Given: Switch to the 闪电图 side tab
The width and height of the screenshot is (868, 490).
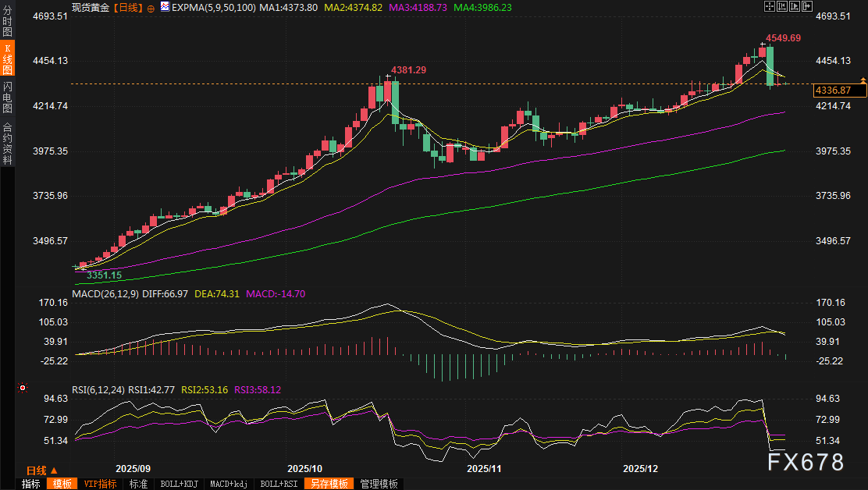Looking at the screenshot, I should 8,97.
